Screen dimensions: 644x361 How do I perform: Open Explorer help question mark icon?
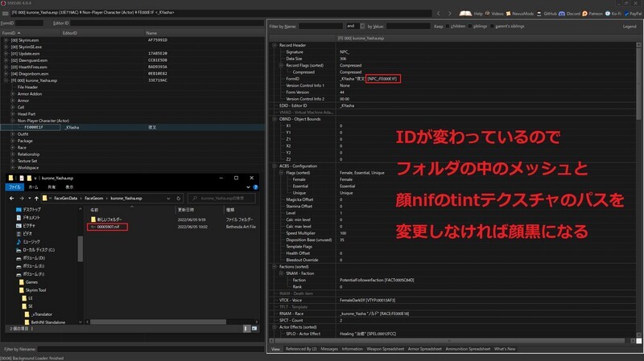[255, 187]
